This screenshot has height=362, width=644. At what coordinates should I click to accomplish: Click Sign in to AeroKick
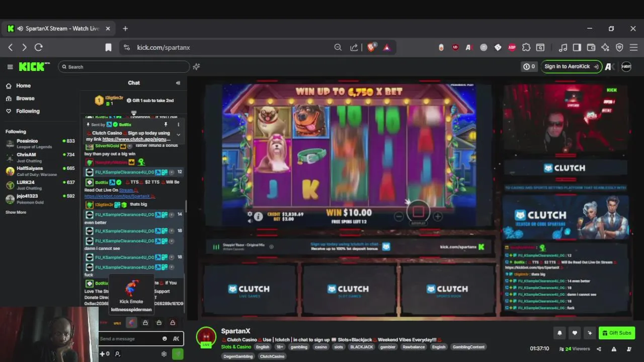coord(571,66)
